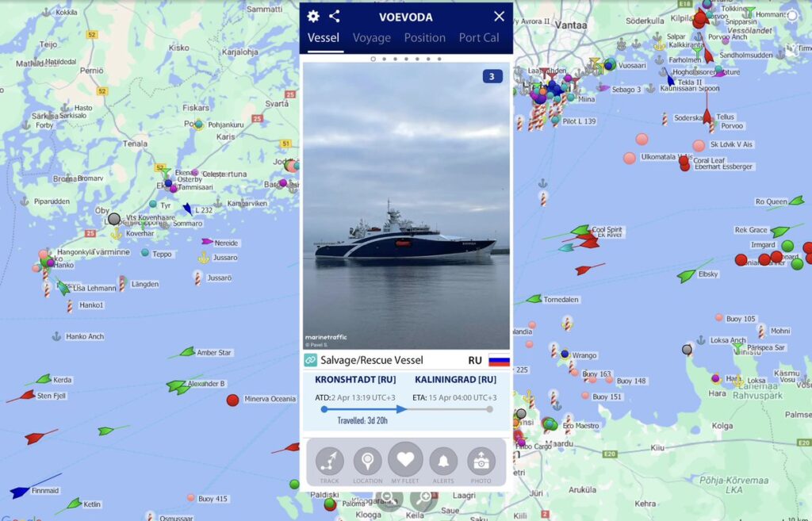The height and width of the screenshot is (521, 812).
Task: Open the Position tab
Action: point(425,38)
